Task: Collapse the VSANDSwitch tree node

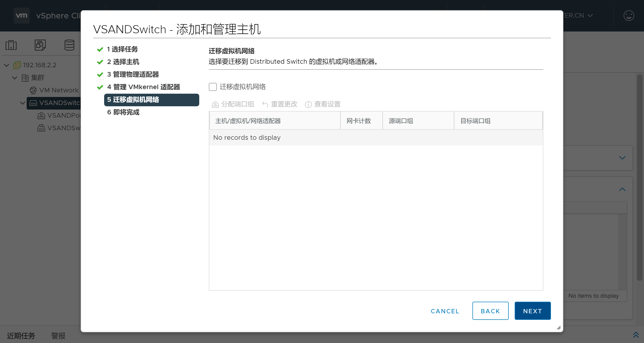Action: 22,103
